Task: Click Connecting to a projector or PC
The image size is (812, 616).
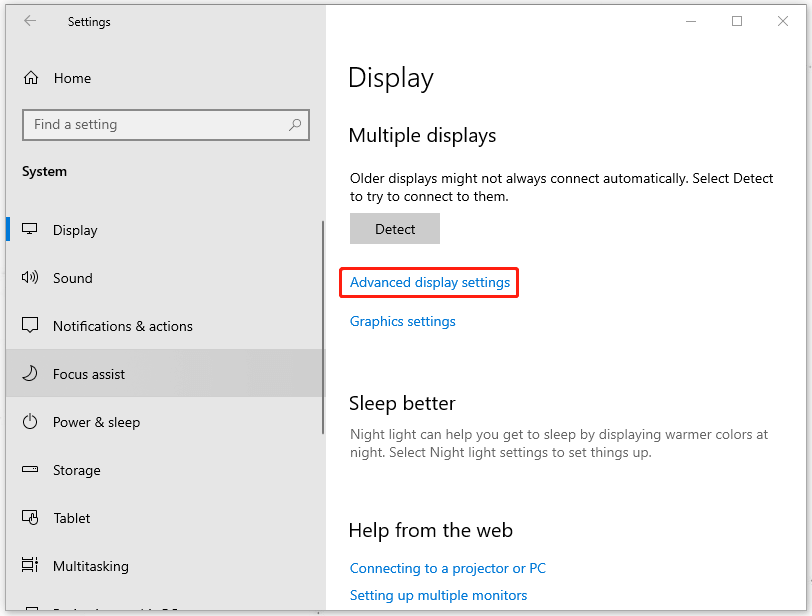Action: click(x=447, y=568)
